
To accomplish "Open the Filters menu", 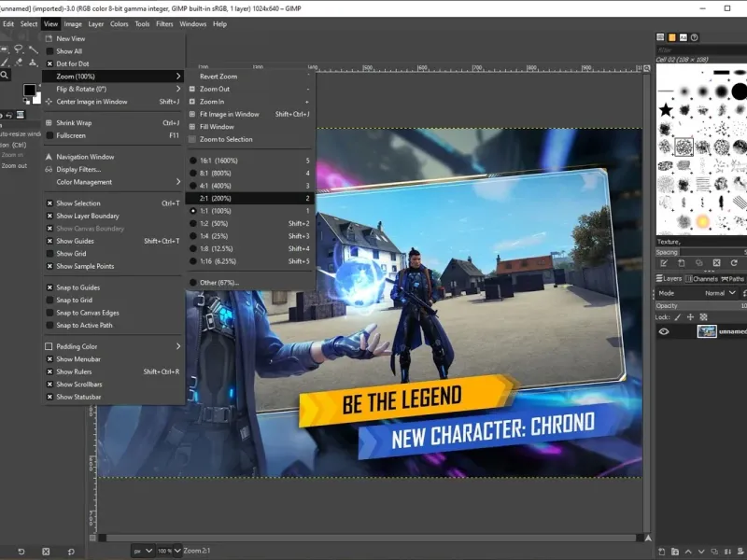I will 164,23.
